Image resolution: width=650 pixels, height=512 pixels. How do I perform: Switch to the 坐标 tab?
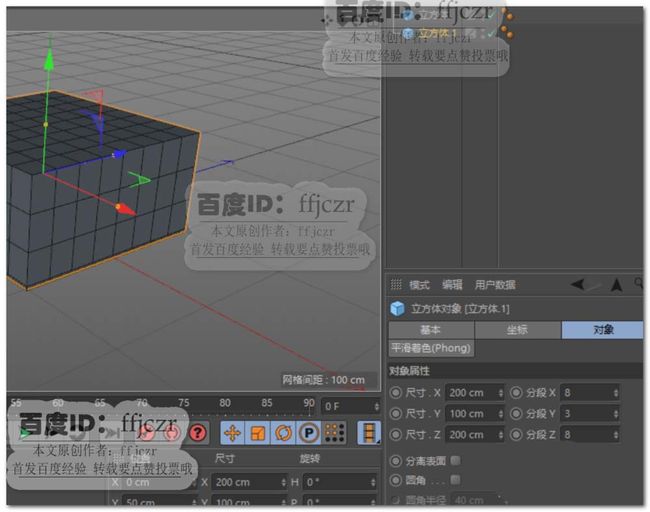pyautogui.click(x=517, y=330)
